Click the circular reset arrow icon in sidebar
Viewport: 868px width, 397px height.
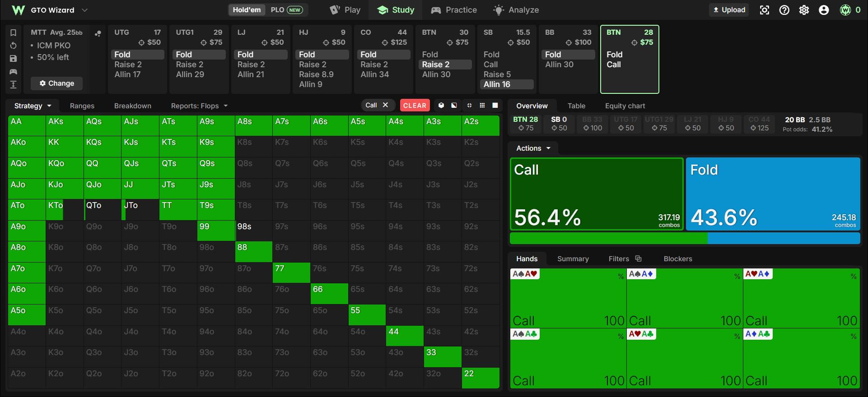pos(14,46)
